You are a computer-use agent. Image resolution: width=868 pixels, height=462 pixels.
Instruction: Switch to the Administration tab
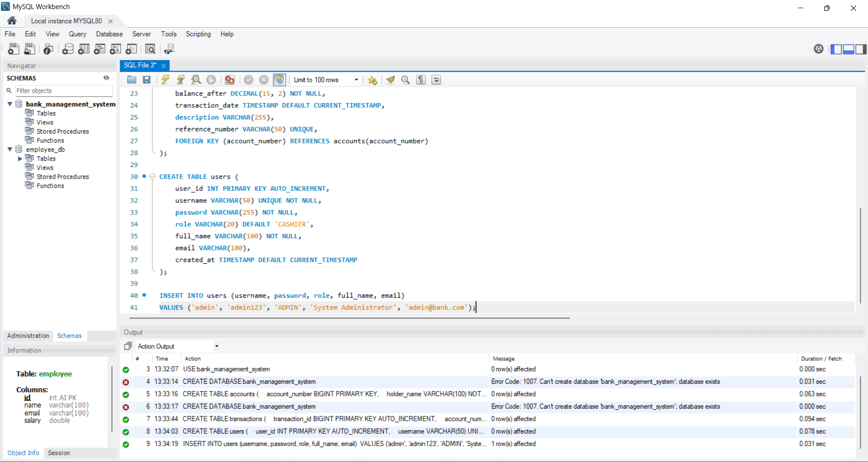point(28,336)
